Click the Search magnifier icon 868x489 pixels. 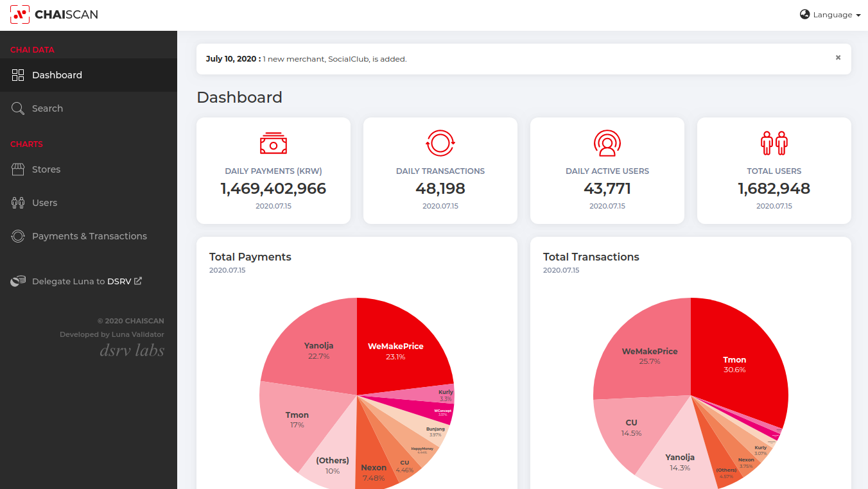tap(18, 108)
